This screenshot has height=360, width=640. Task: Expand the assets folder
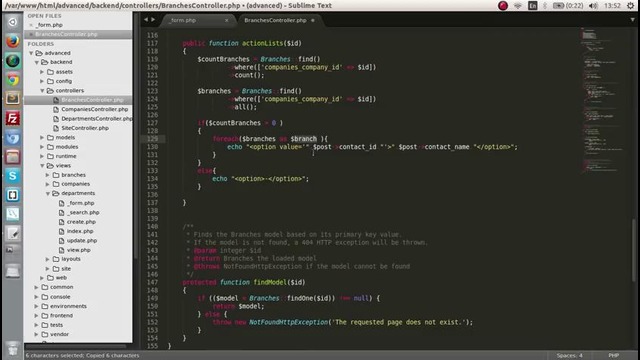click(x=42, y=72)
